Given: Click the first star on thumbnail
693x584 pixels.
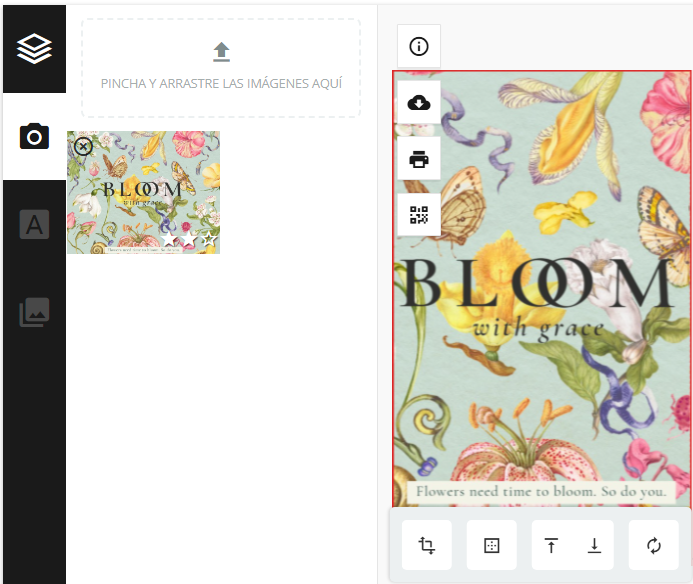Looking at the screenshot, I should pyautogui.click(x=168, y=239).
